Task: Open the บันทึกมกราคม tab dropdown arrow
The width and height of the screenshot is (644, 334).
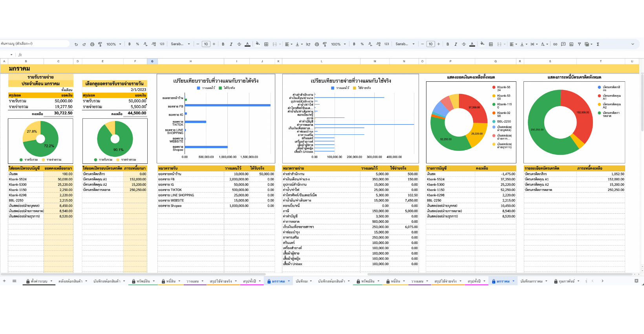Action: point(546,281)
